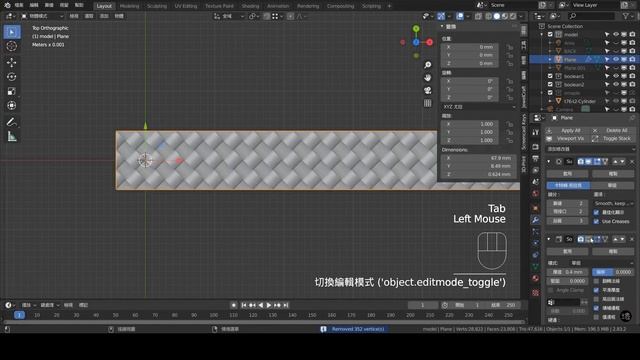Switch orthographic/perspective grid icon

(x=427, y=103)
